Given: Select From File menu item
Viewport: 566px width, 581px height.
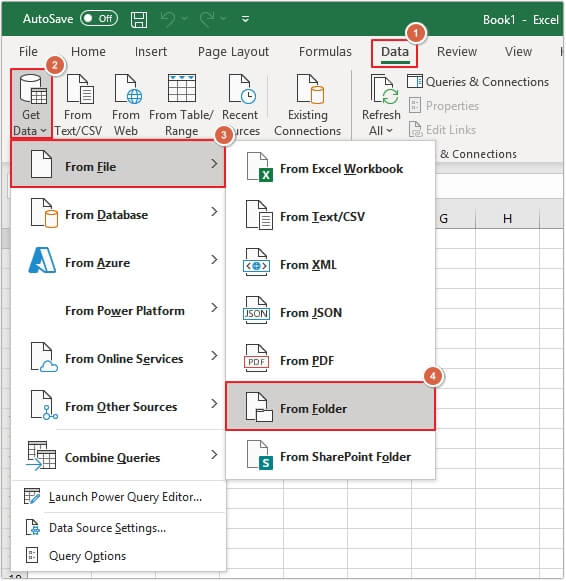Looking at the screenshot, I should (118, 164).
